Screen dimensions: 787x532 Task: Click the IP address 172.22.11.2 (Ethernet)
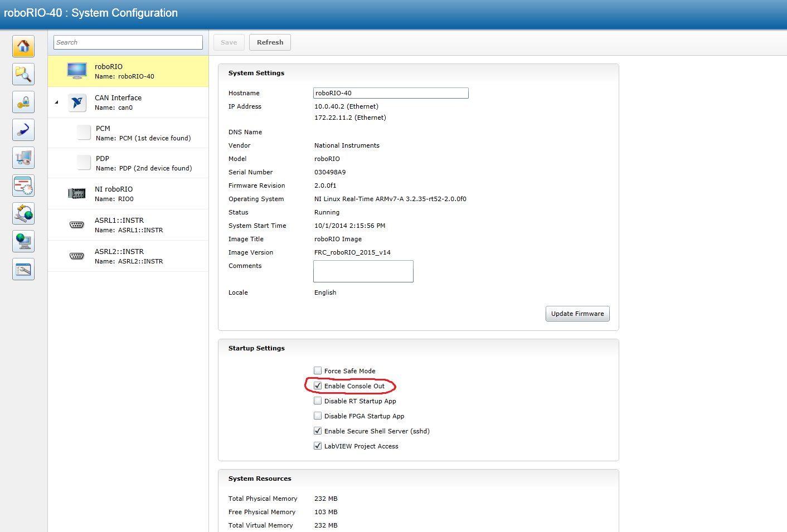[x=350, y=118]
